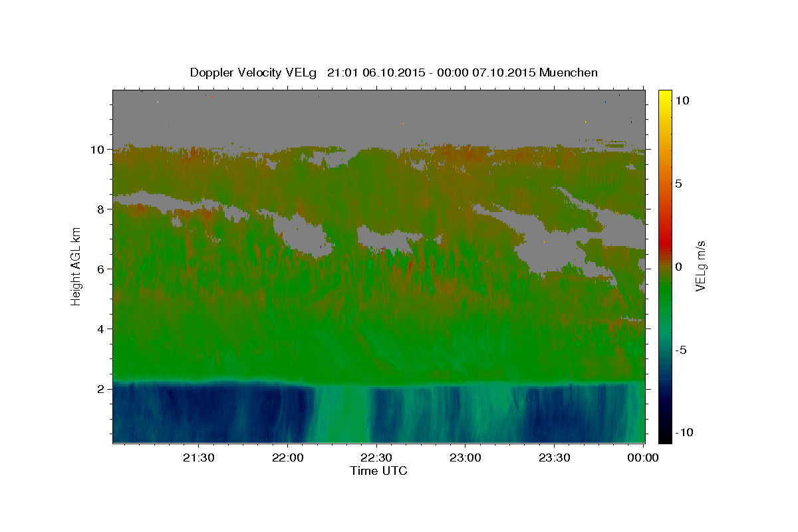Screen dimensions: 798x532
Task: Click the colorbar label '10'
Action: [x=682, y=100]
